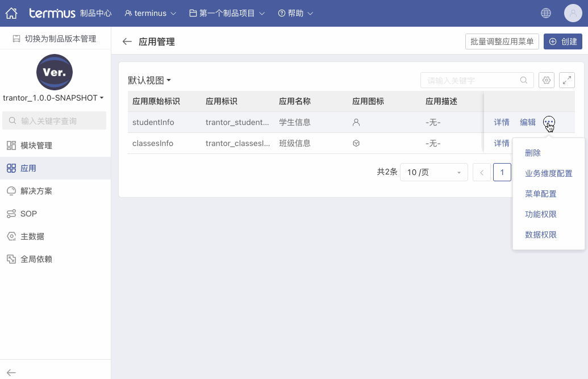This screenshot has height=379, width=588.
Task: Open 模块管理 in the sidebar
Action: [x=36, y=145]
